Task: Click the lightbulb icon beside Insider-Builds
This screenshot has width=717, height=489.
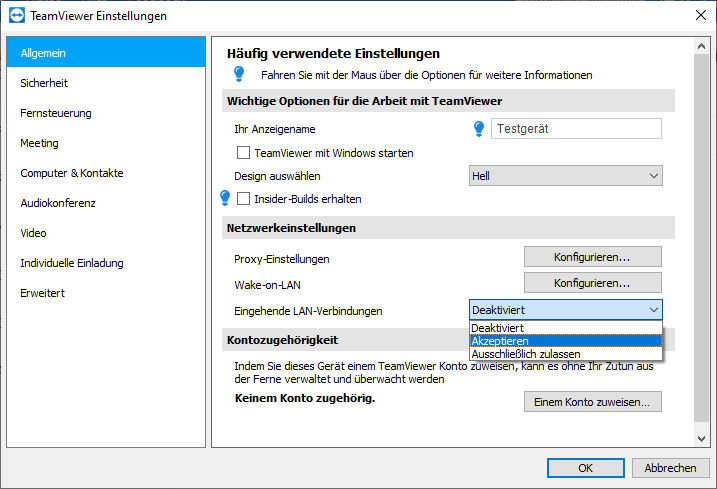Action: (x=225, y=198)
